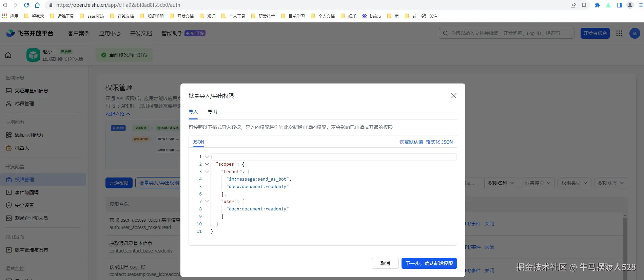The image size is (644, 280).
Task: Collapse the user fold arrow on line 7
Action: click(207, 201)
